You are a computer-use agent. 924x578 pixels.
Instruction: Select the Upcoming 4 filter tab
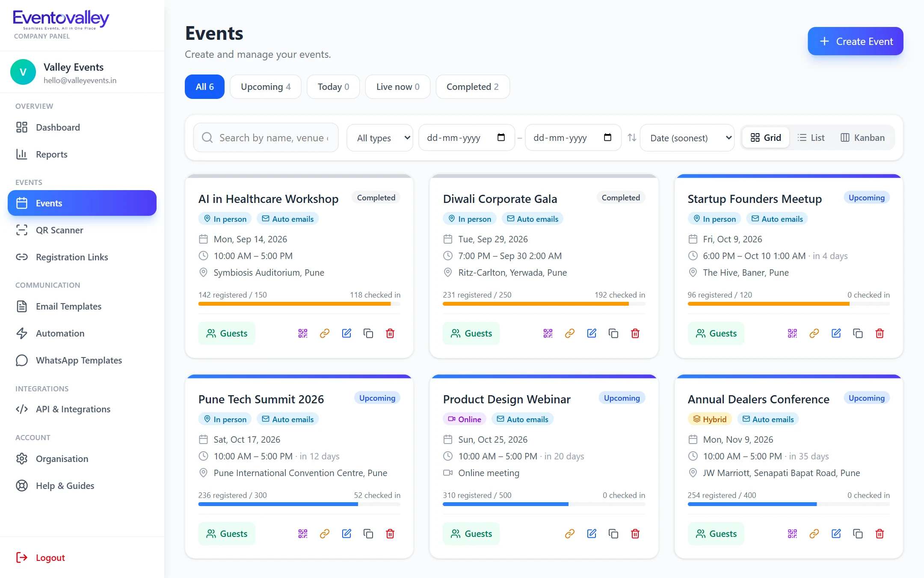pos(266,86)
